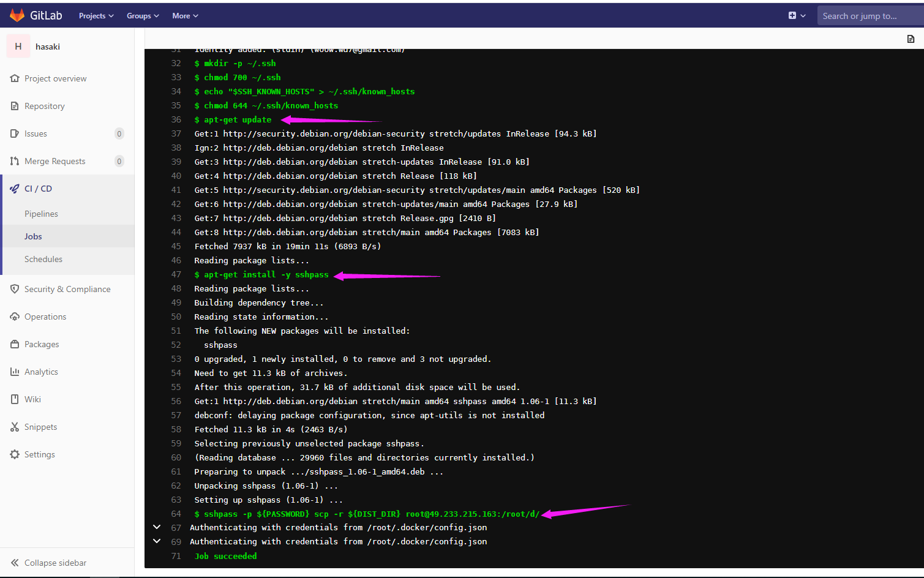This screenshot has height=578, width=924.
Task: Open Operations section label
Action: (x=45, y=317)
